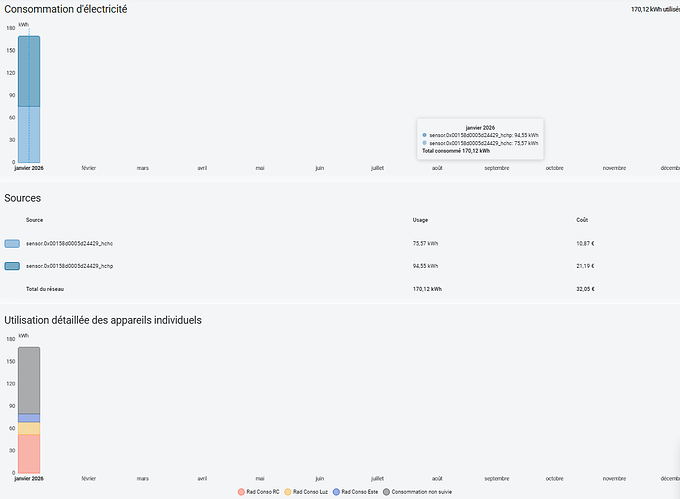Open sensor.0x00158d0005d24429_hchp source row

[69, 266]
